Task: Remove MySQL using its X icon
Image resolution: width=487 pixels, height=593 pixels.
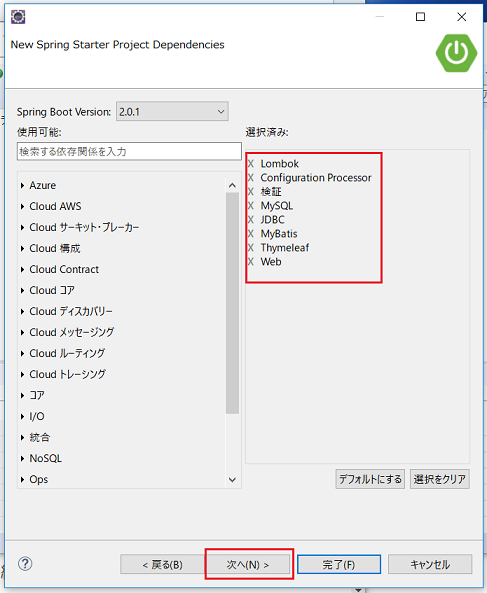Action: pyautogui.click(x=251, y=206)
